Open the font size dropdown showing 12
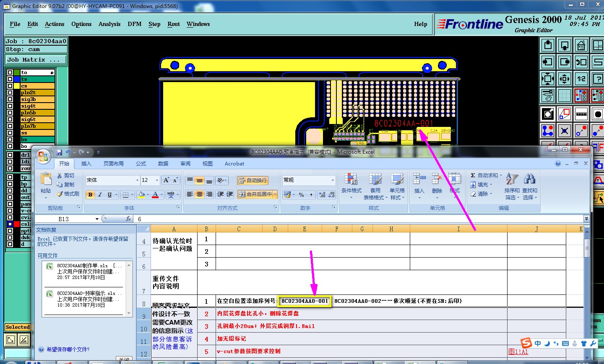Screen dimensions: 604x364 (x=157, y=180)
